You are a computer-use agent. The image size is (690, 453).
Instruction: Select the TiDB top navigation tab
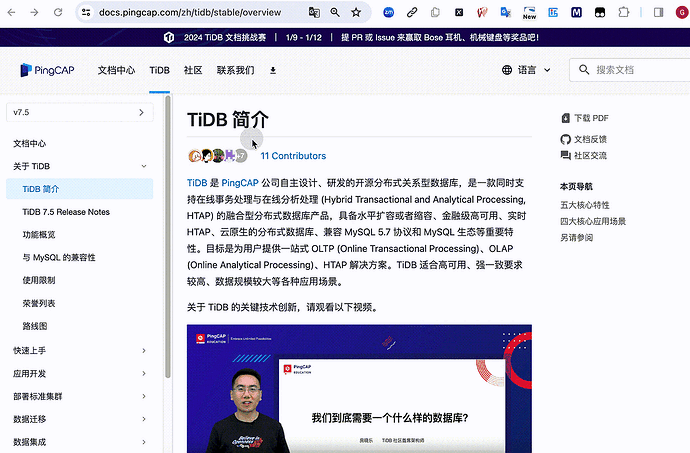[159, 70]
